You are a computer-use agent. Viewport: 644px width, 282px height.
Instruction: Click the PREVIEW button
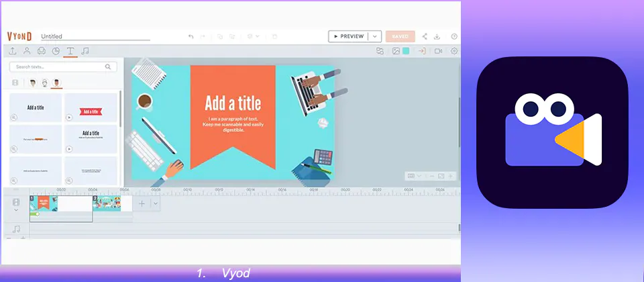[348, 36]
